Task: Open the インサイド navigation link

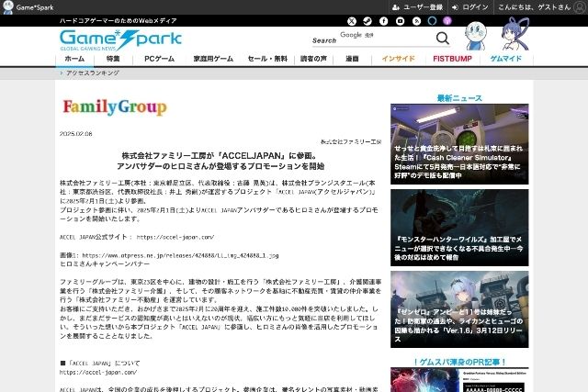Action: [398, 59]
